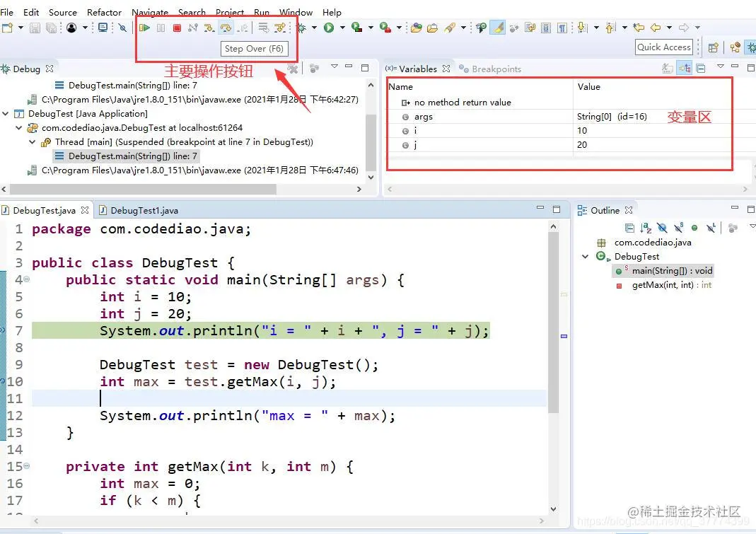Open the Help menu
Screen dimensions: 756x534
coord(332,12)
